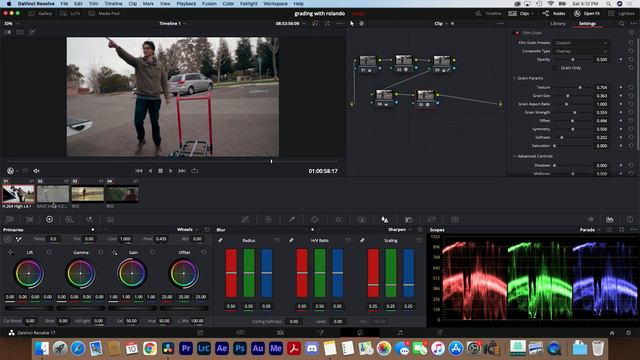Open the Lightbox view
This screenshot has height=360, width=640.
click(621, 13)
